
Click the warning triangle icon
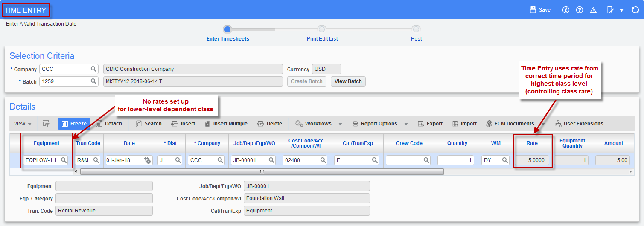pyautogui.click(x=593, y=10)
